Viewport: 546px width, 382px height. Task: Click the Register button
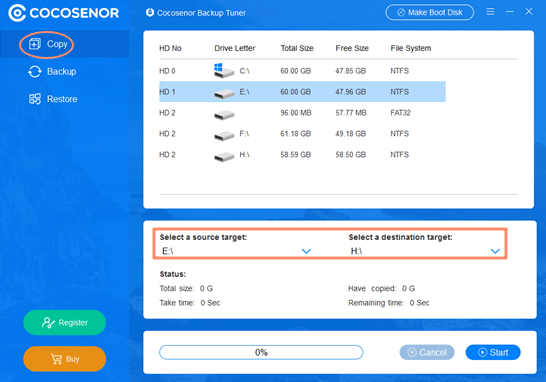[64, 322]
